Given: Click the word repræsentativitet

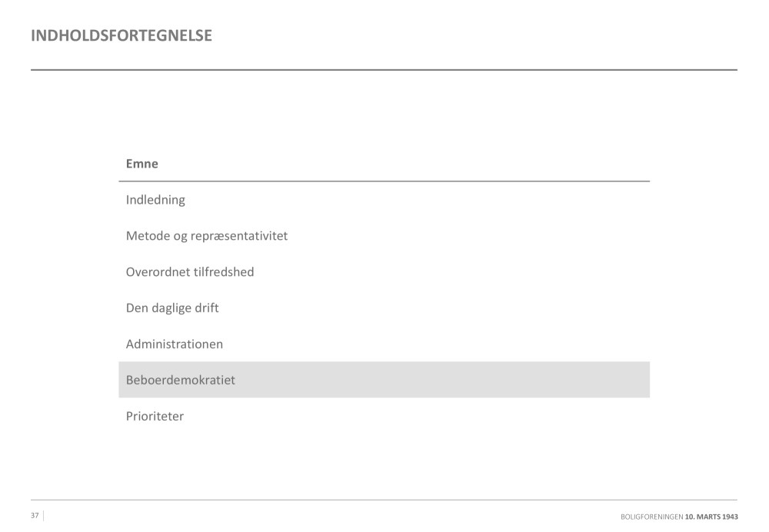Looking at the screenshot, I should pyautogui.click(x=243, y=236).
